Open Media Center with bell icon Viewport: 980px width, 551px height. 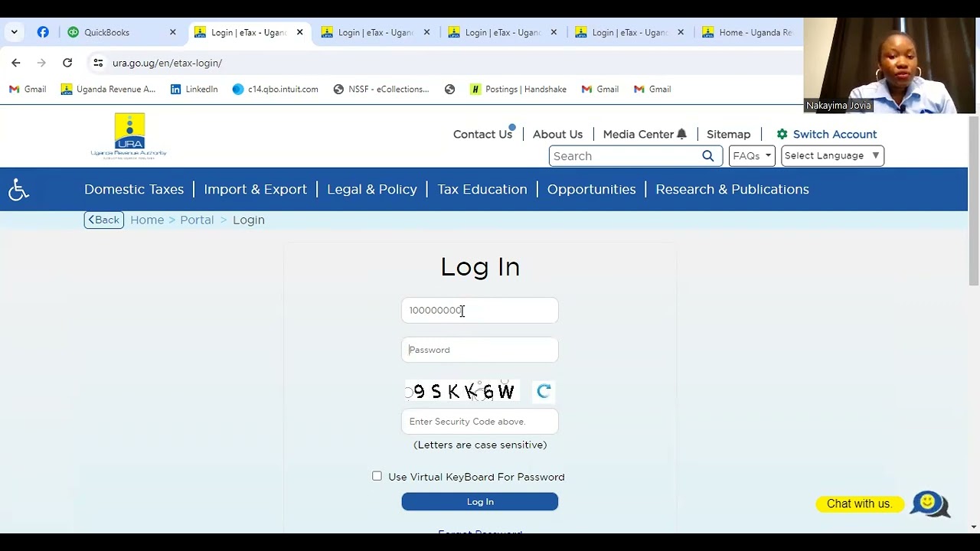click(645, 134)
